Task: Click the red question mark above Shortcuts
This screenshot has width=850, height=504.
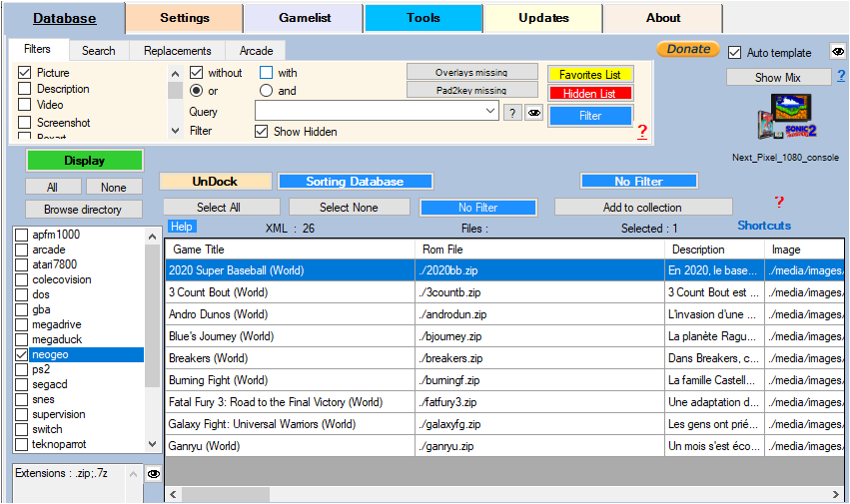Action: point(779,202)
